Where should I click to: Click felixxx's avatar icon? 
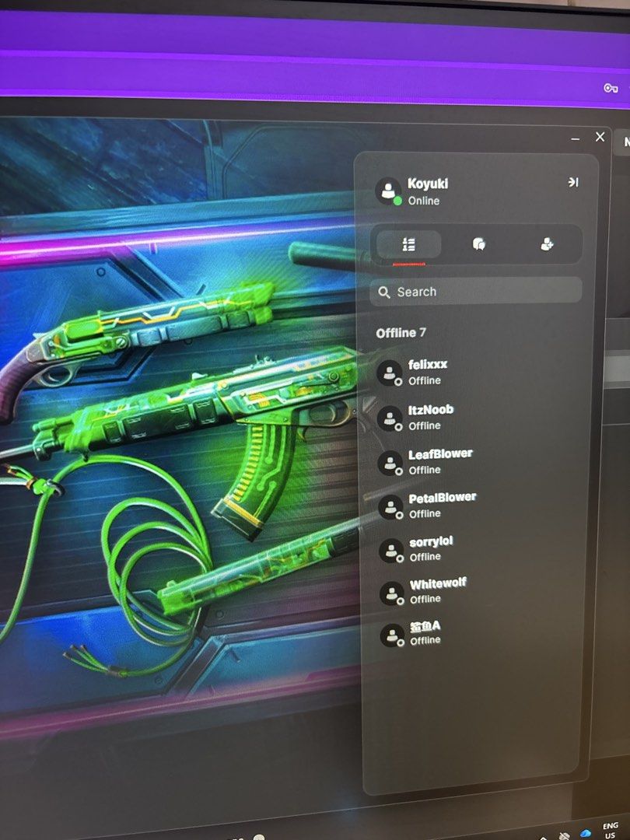click(x=390, y=373)
